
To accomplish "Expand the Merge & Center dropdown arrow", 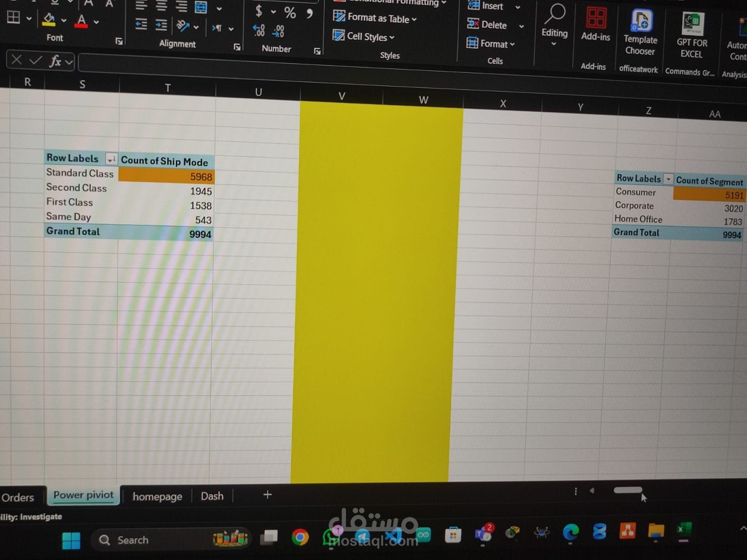I will pos(219,8).
